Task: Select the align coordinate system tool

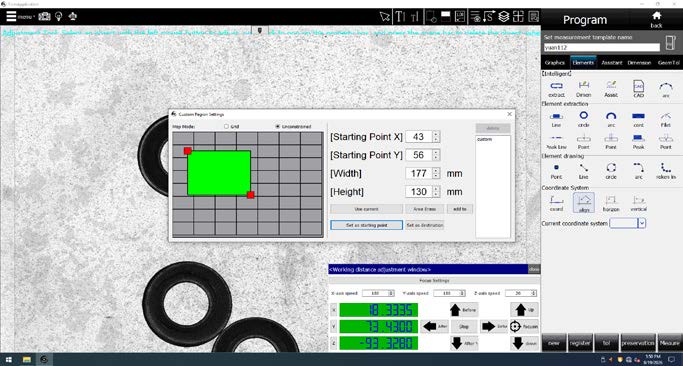Action: 584,203
